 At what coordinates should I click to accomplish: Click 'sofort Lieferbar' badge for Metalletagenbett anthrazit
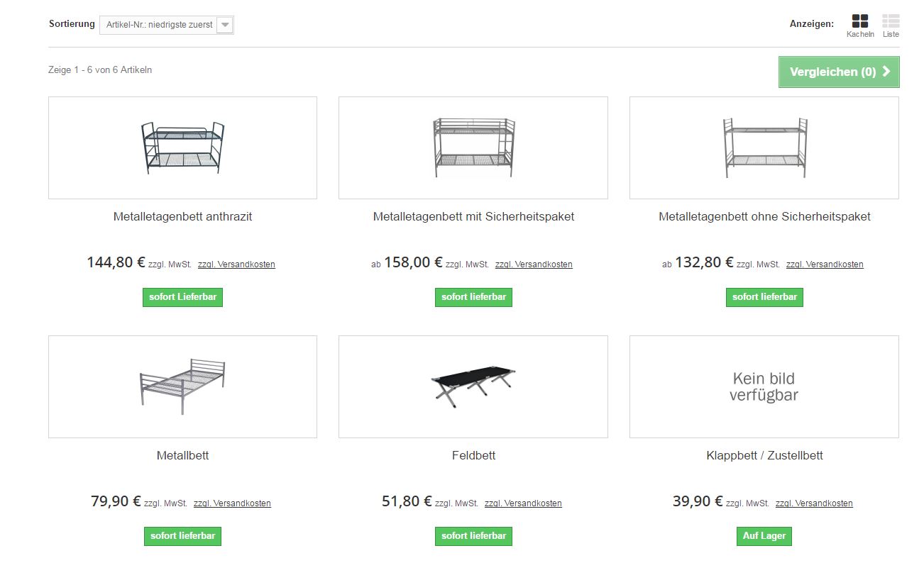[x=182, y=297]
